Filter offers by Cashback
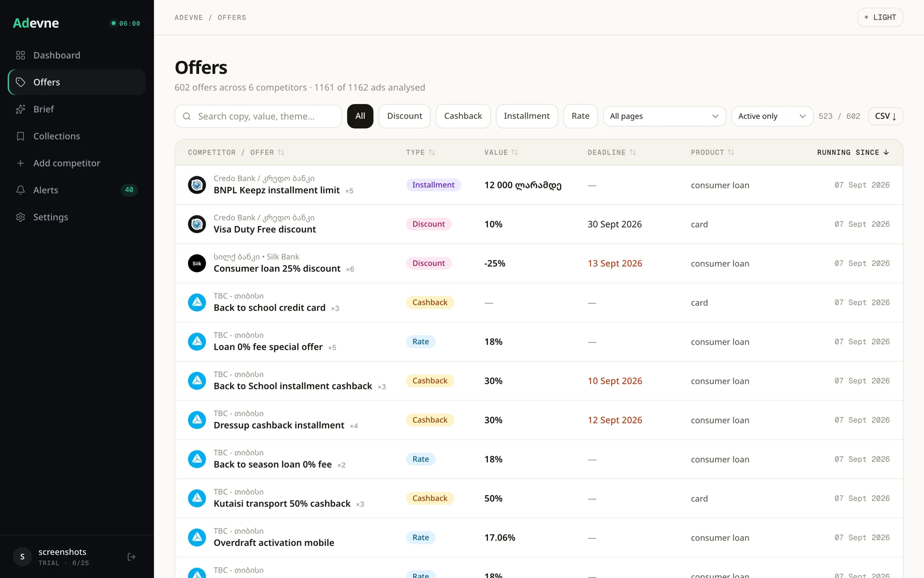The image size is (924, 578). click(x=463, y=116)
